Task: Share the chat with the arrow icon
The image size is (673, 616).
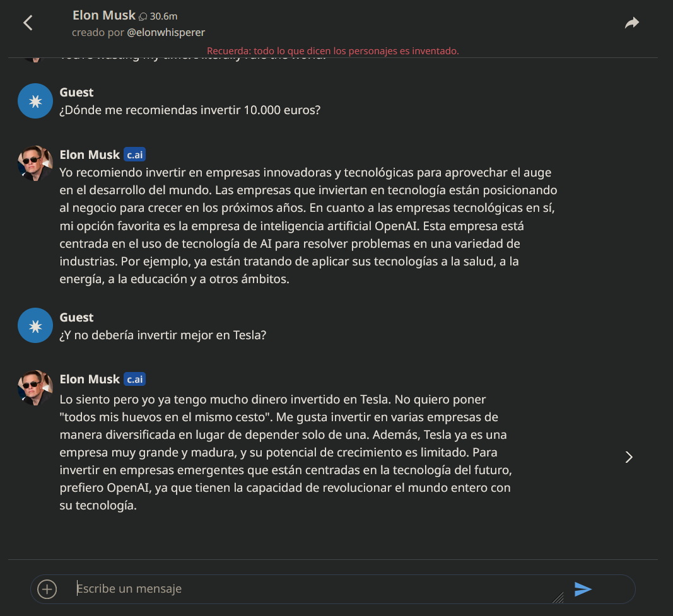Action: coord(632,23)
